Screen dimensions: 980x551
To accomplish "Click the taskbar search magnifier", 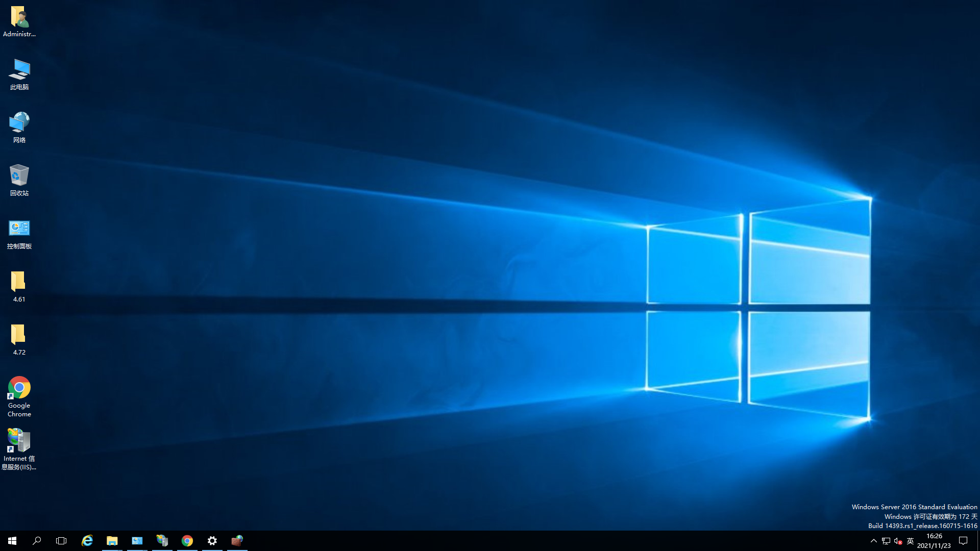I will tap(37, 541).
